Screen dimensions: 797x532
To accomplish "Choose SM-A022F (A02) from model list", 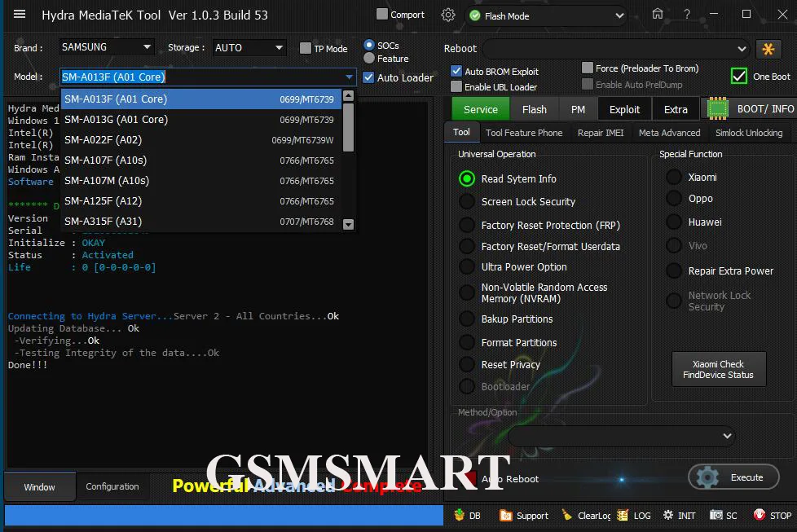I will (x=200, y=140).
